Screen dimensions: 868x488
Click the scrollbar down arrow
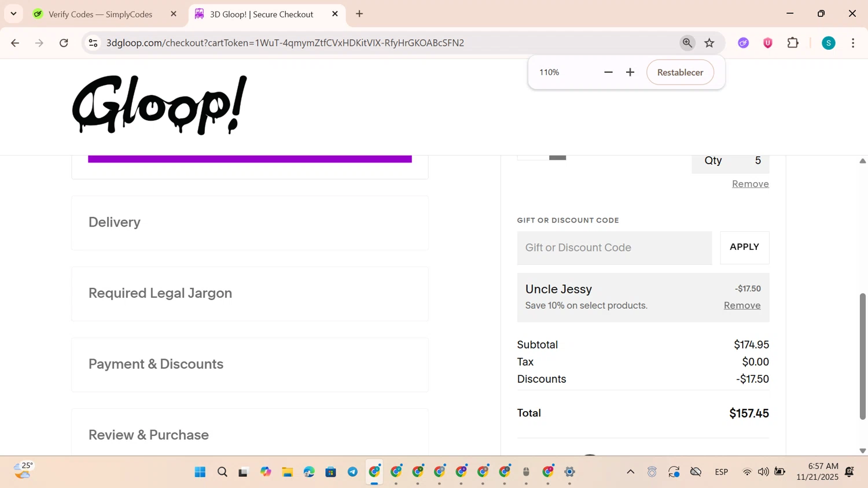862,450
